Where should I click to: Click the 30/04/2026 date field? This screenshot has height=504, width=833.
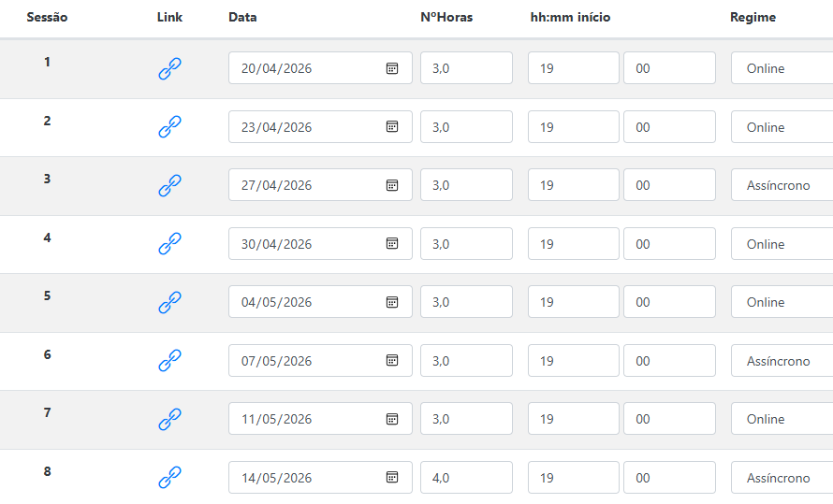coord(304,244)
